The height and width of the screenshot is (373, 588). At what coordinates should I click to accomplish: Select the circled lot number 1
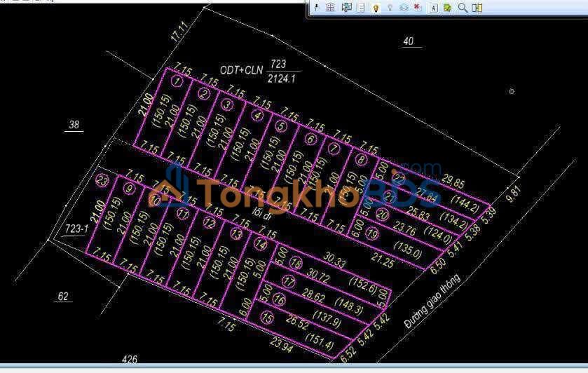click(x=178, y=82)
